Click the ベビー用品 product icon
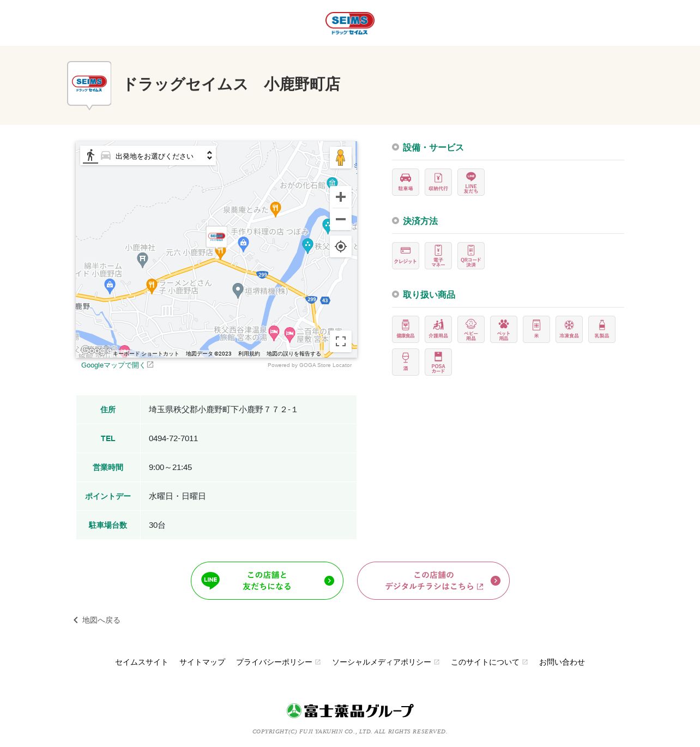This screenshot has width=700, height=747. point(471,329)
